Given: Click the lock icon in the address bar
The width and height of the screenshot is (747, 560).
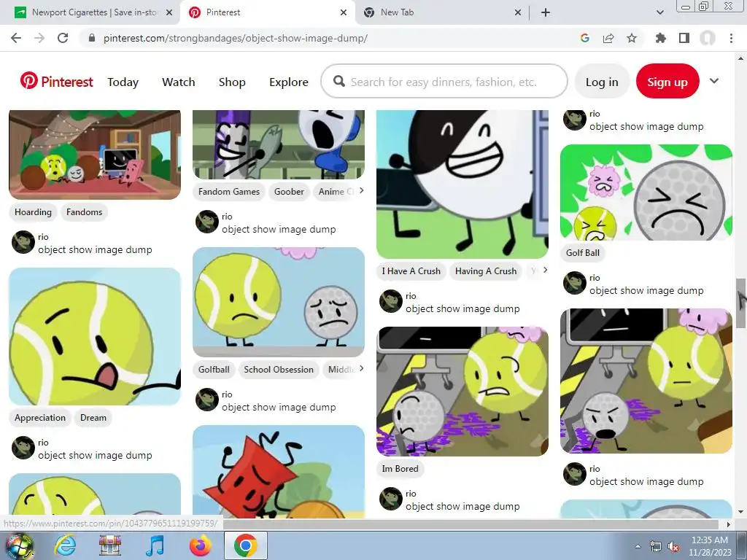Looking at the screenshot, I should pos(93,38).
